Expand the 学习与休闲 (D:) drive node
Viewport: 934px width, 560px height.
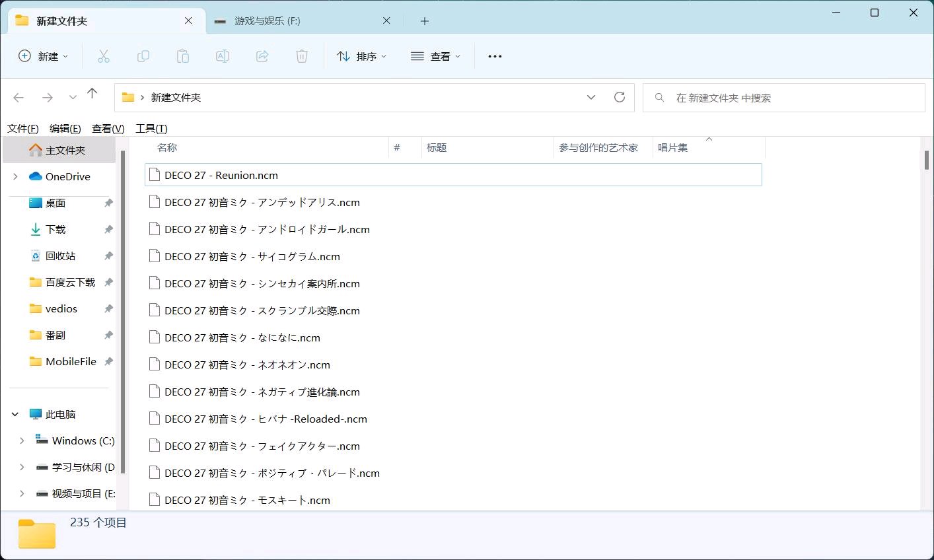(22, 467)
